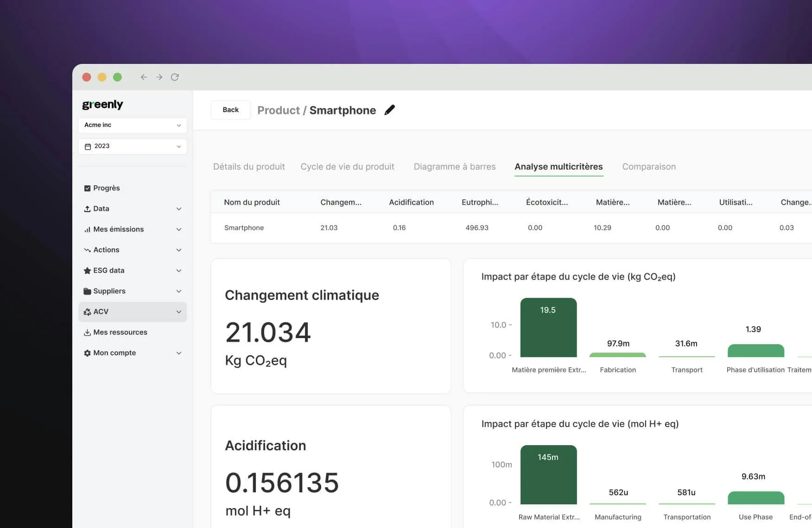812x528 pixels.
Task: Click the Mon compte gear icon
Action: pos(87,353)
